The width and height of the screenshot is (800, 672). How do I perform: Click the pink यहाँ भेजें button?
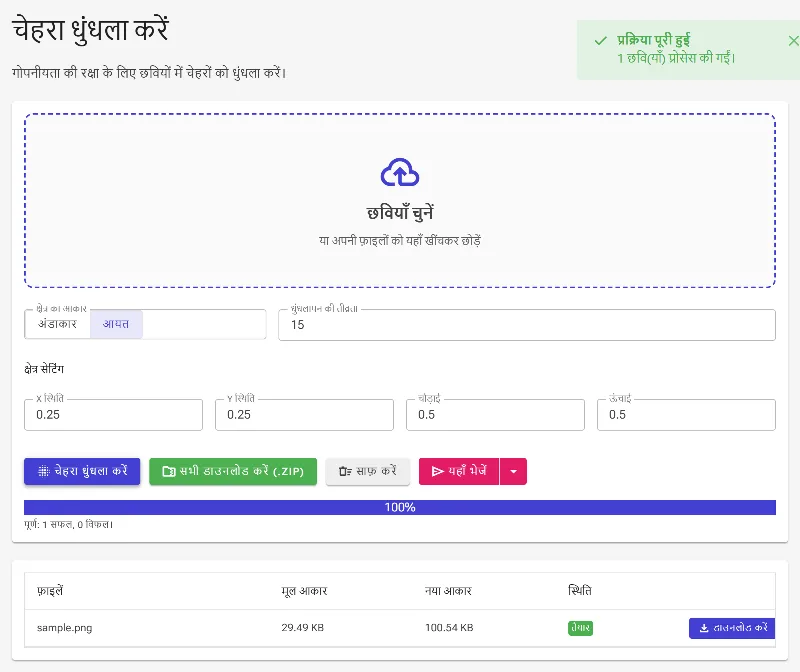pos(459,471)
